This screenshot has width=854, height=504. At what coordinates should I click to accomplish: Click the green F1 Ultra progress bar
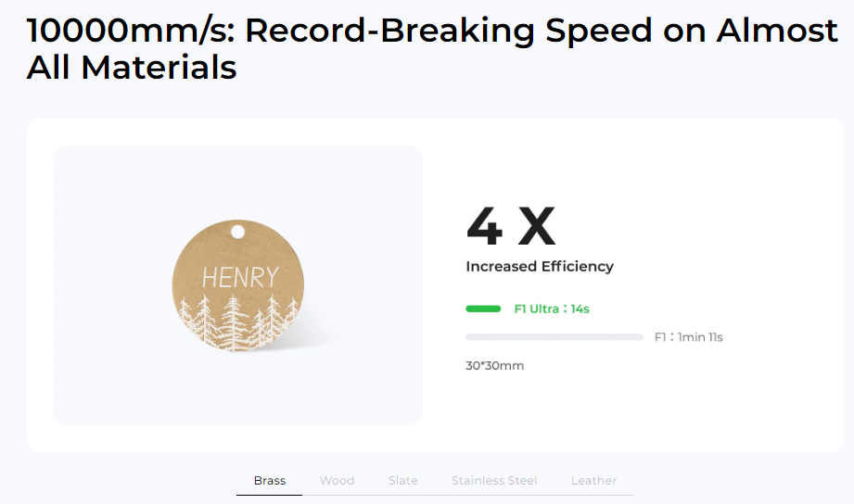coord(483,309)
